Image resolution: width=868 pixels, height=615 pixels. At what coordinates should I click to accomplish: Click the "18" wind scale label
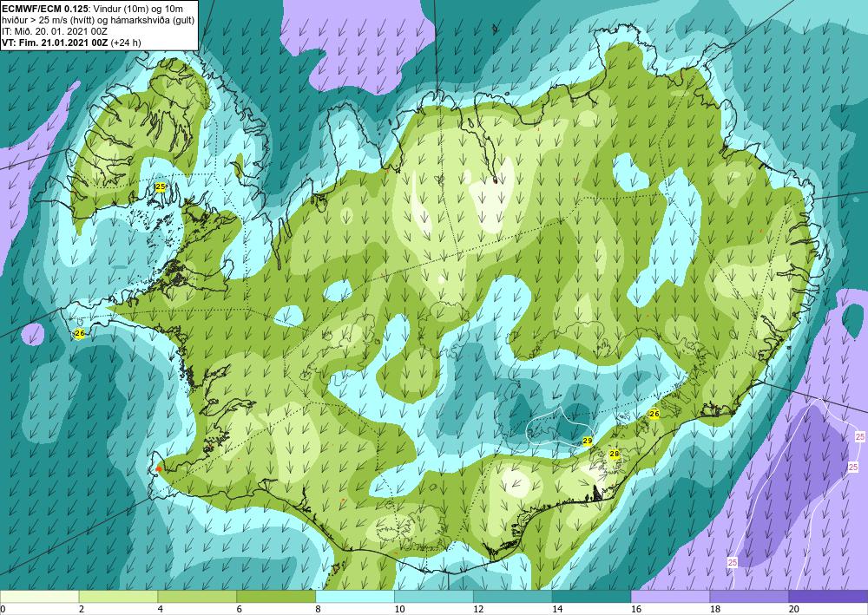(714, 609)
